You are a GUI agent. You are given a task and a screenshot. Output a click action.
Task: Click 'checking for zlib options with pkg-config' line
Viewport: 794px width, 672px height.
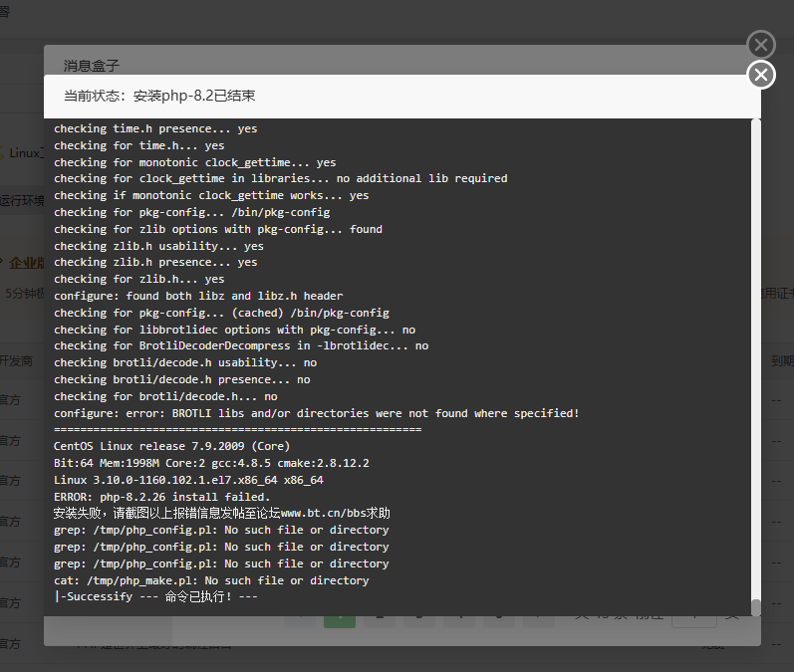[x=218, y=229]
